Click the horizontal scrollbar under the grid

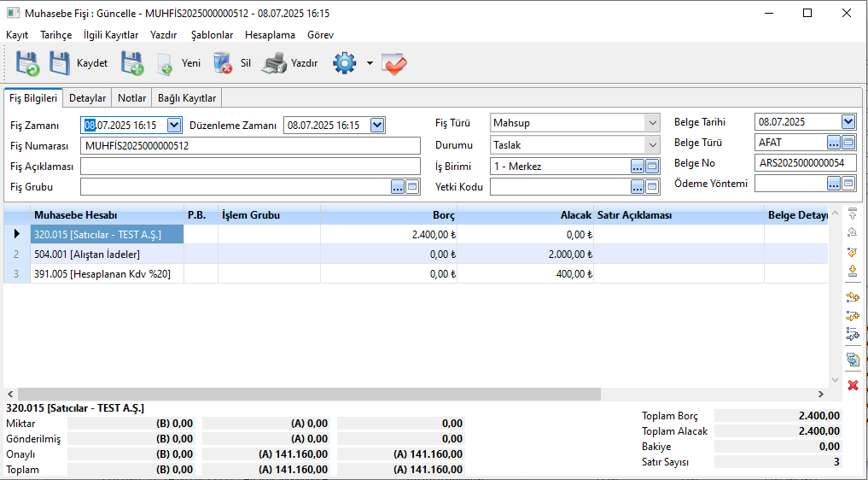(341, 395)
